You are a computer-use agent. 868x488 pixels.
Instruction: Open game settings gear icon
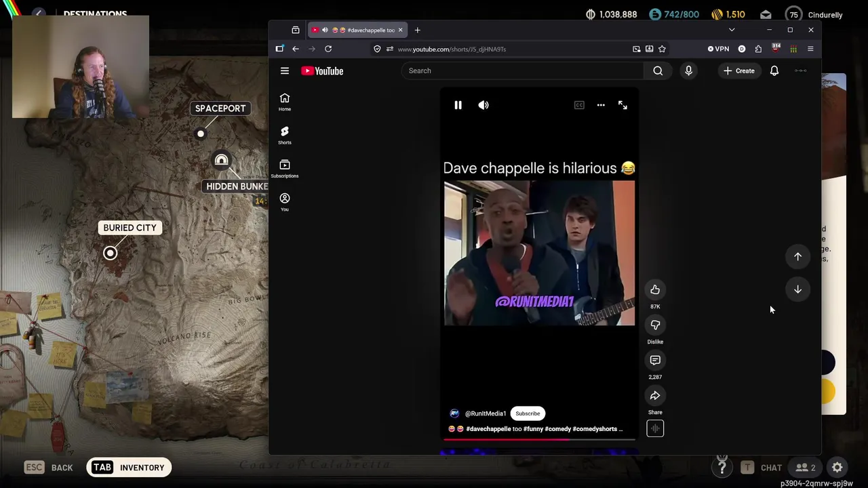pos(837,468)
